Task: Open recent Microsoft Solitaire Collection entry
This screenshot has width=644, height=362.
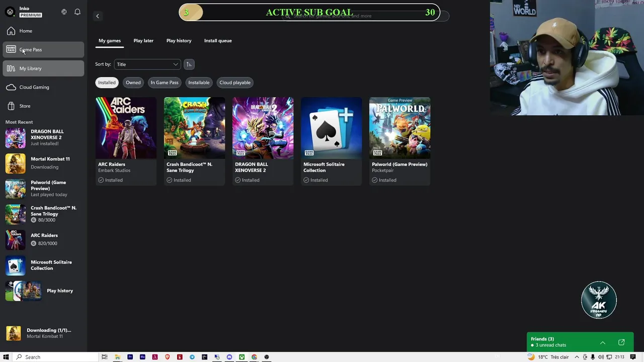Action: pyautogui.click(x=43, y=265)
